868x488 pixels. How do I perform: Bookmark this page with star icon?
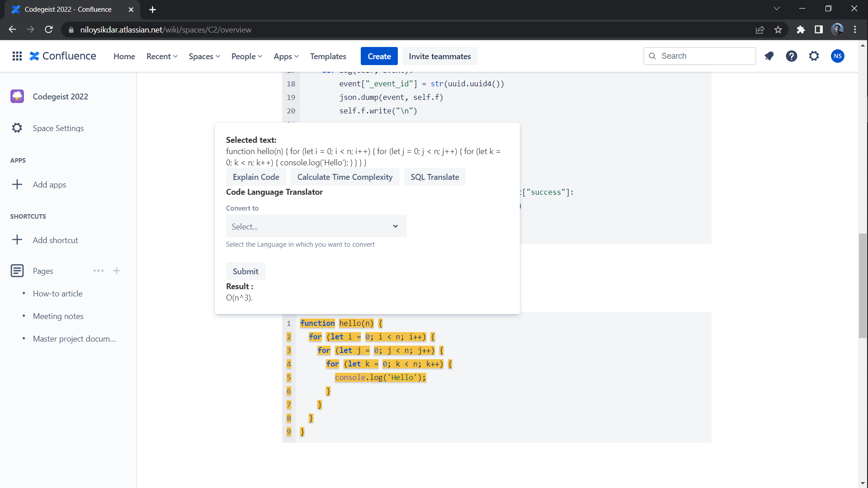click(x=778, y=30)
